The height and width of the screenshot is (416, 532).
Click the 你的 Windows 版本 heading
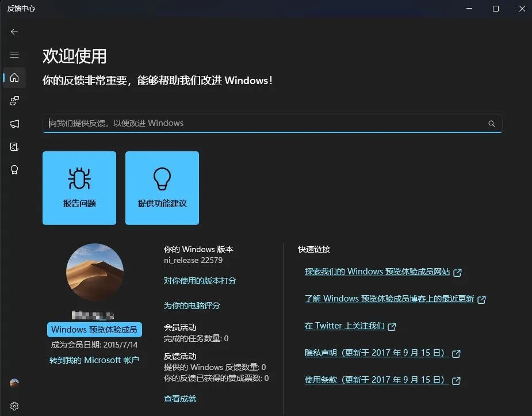pyautogui.click(x=198, y=249)
